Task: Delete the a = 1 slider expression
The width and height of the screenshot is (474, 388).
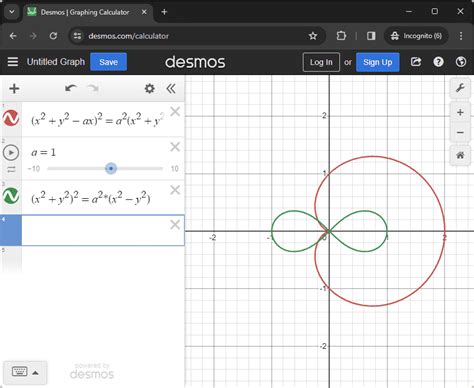Action: pos(175,147)
